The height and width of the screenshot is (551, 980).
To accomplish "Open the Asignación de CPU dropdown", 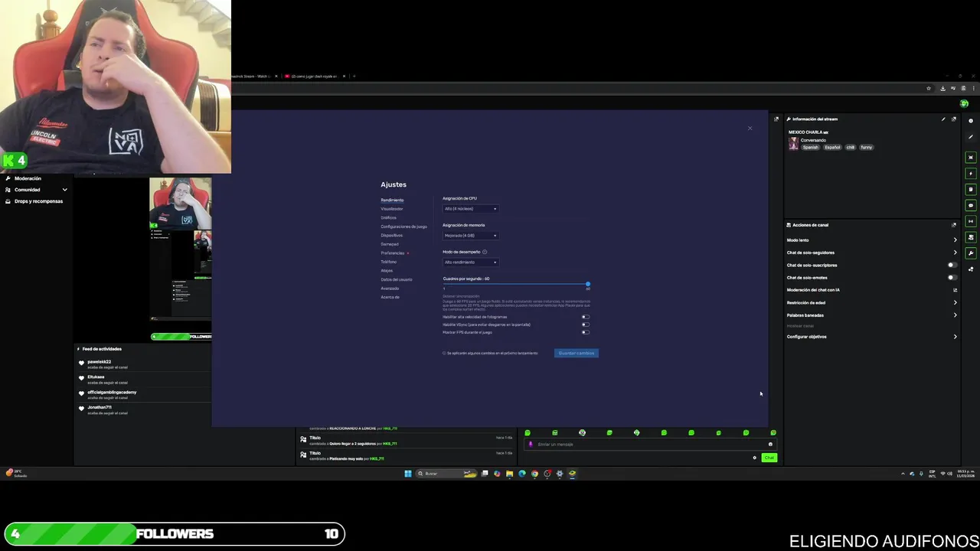I will pyautogui.click(x=471, y=209).
